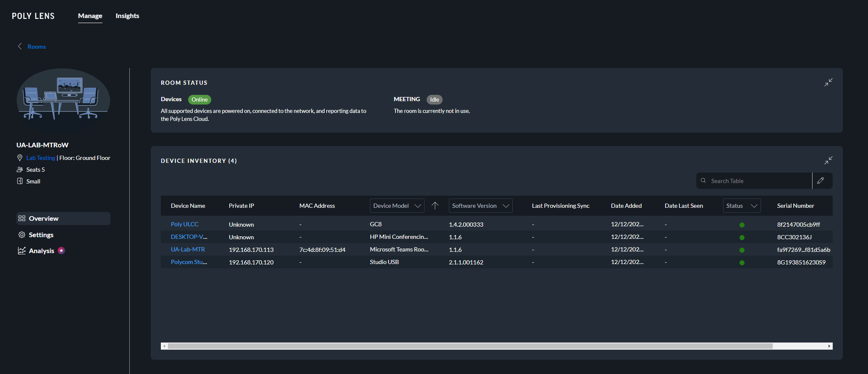868x374 pixels.
Task: Open the Poly ULCC device link
Action: click(x=185, y=224)
